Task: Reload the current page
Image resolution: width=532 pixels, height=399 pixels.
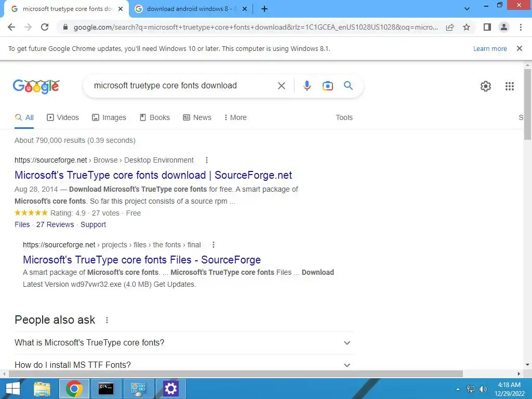Action: (x=45, y=27)
